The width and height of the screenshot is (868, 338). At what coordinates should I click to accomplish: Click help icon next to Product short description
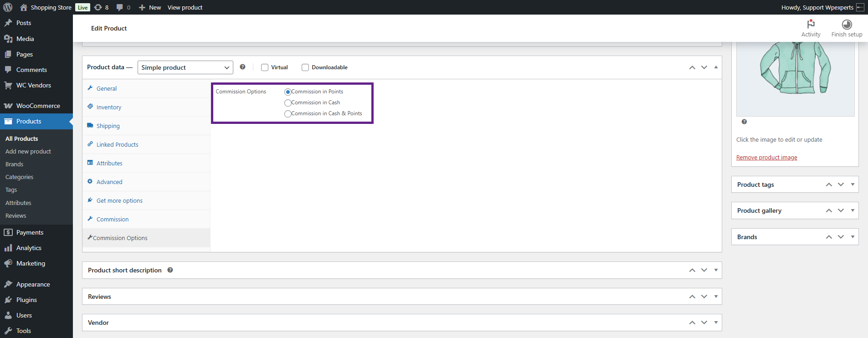170,270
